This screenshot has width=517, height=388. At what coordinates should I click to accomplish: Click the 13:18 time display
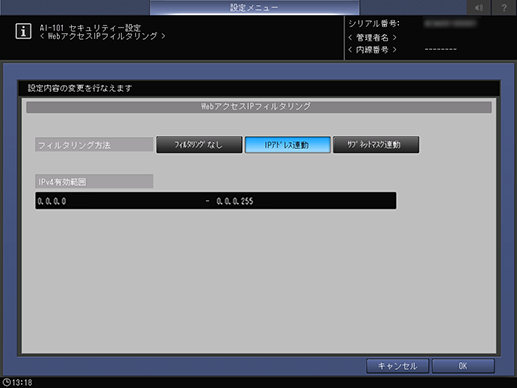[22, 382]
